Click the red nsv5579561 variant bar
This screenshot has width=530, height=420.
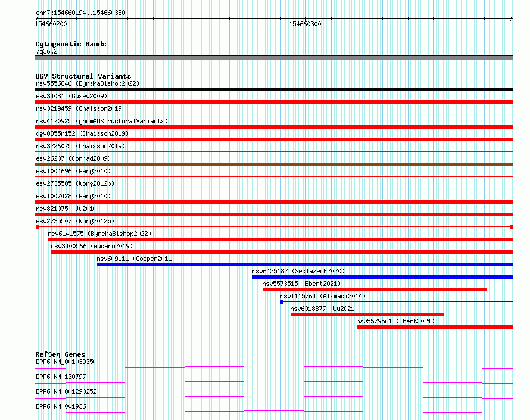coord(435,327)
